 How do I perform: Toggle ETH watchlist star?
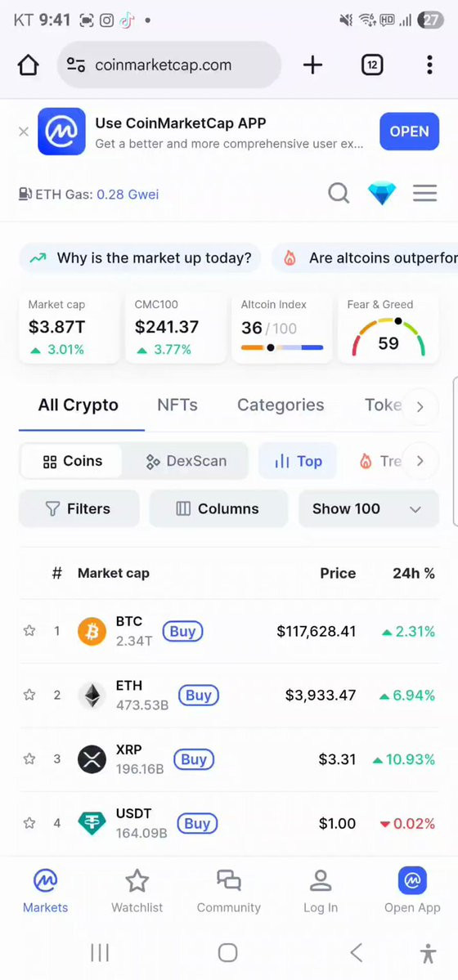[29, 695]
